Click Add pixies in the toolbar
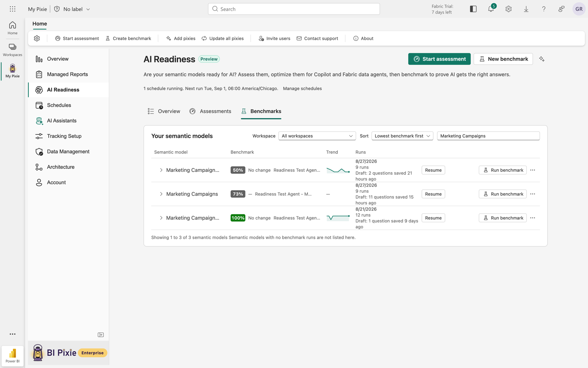 (180, 38)
